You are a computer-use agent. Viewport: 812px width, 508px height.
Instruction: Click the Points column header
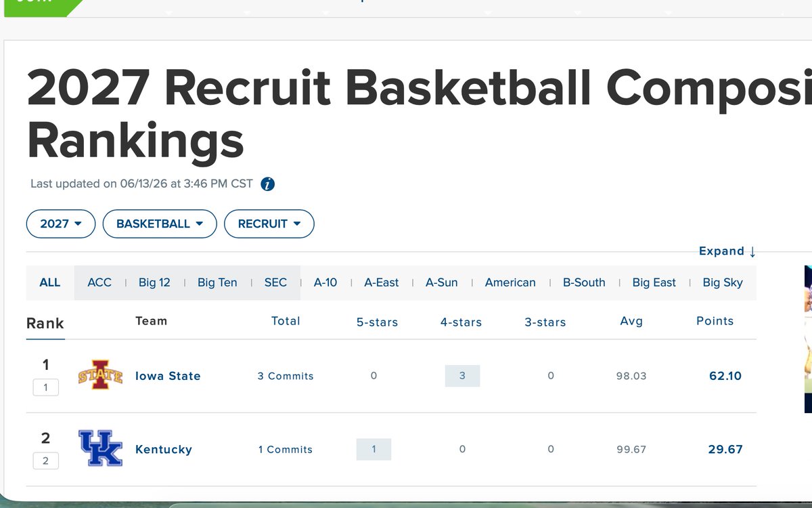715,321
